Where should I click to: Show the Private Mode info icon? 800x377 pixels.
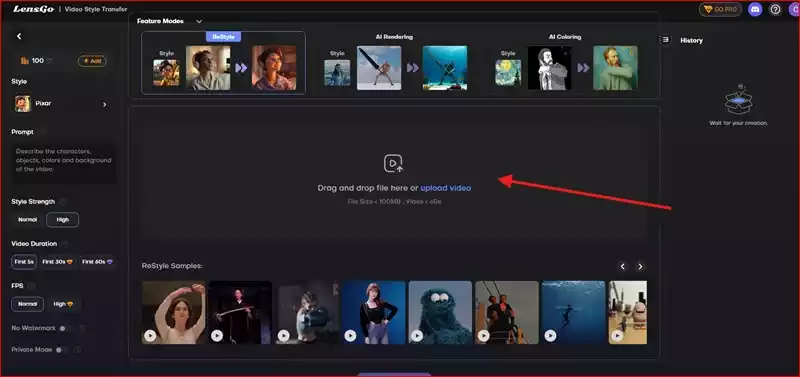point(78,350)
